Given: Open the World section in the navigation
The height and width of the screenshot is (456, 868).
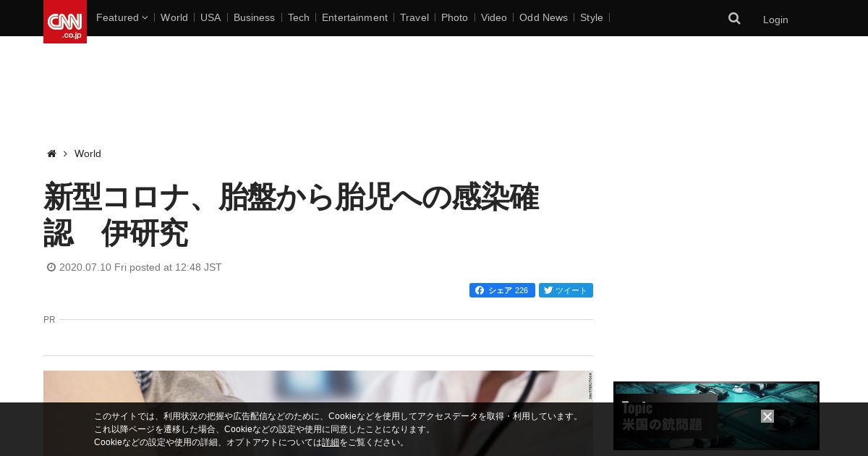Looking at the screenshot, I should coord(174,17).
